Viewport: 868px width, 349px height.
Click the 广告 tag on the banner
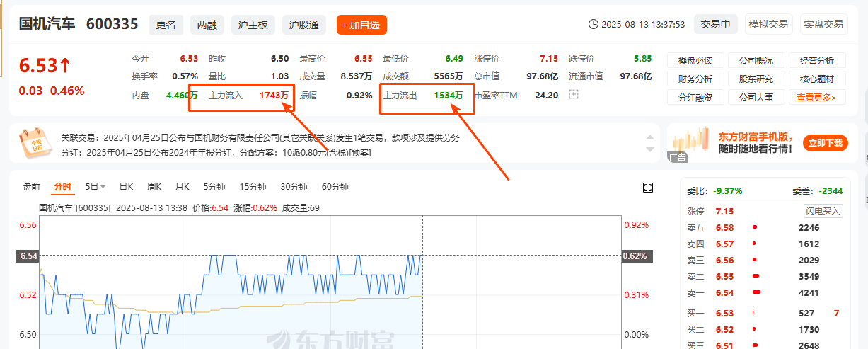tap(677, 158)
